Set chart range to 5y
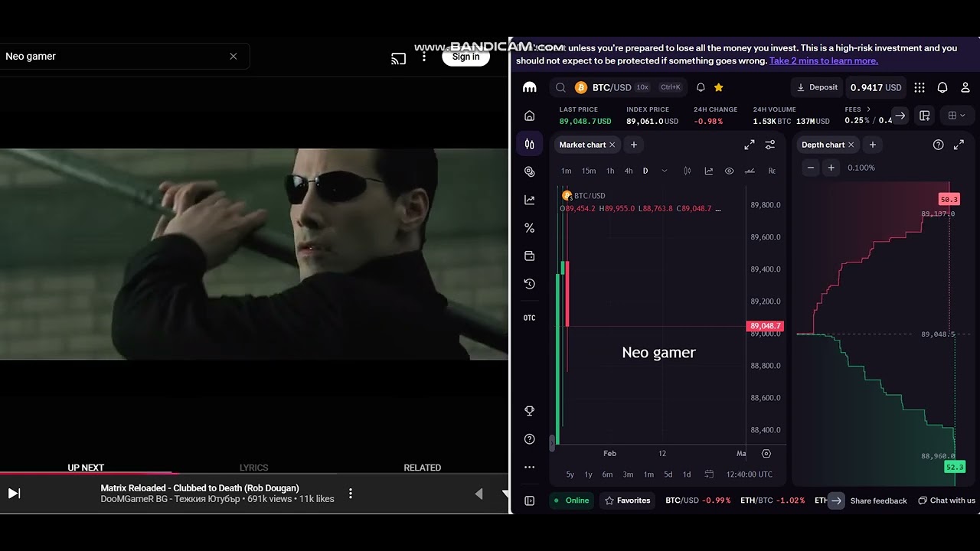980x551 pixels. tap(570, 474)
